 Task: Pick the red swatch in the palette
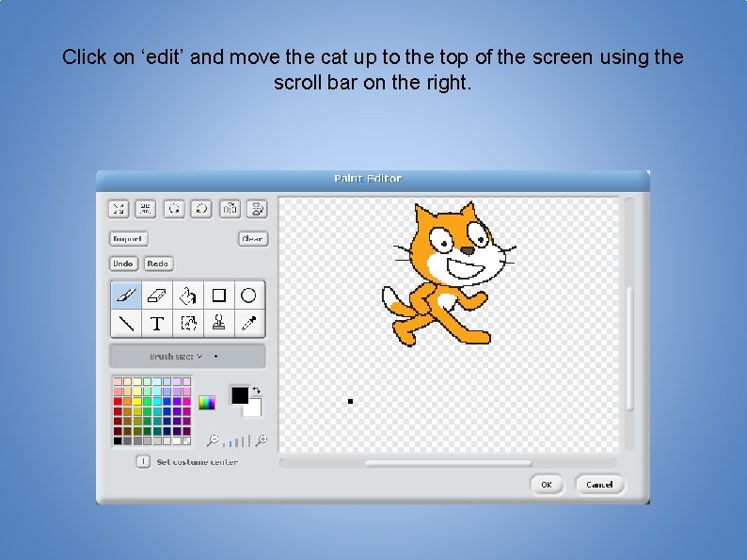[x=118, y=401]
